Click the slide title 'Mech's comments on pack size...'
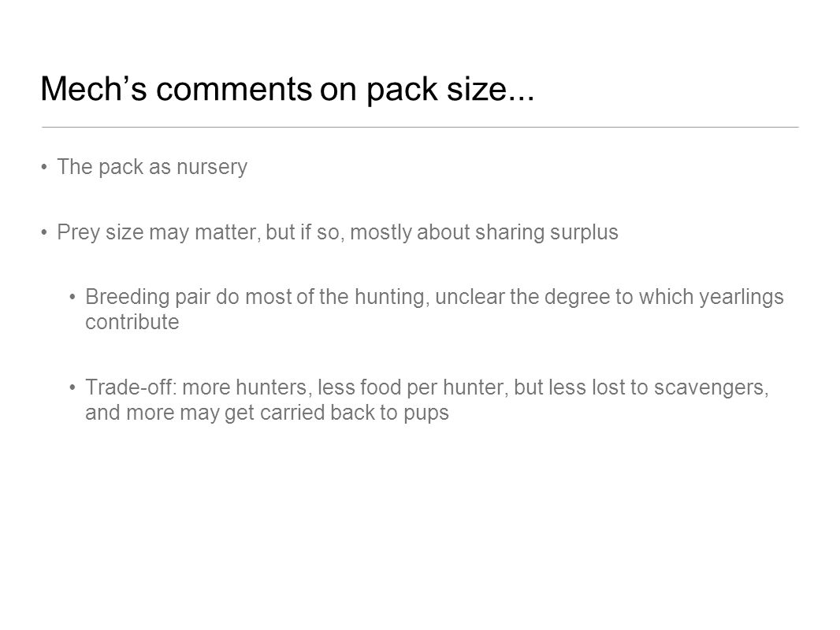 point(288,89)
